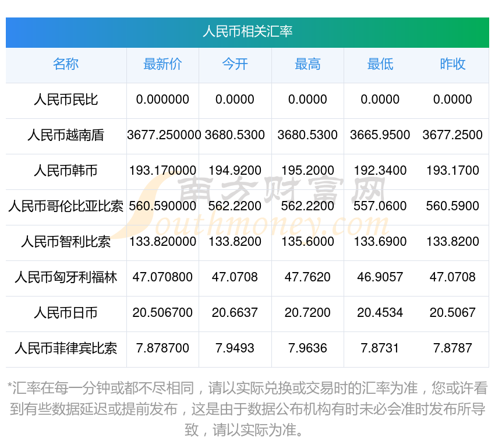Select the 最高 column header
This screenshot has height=448, width=495.
click(x=307, y=64)
